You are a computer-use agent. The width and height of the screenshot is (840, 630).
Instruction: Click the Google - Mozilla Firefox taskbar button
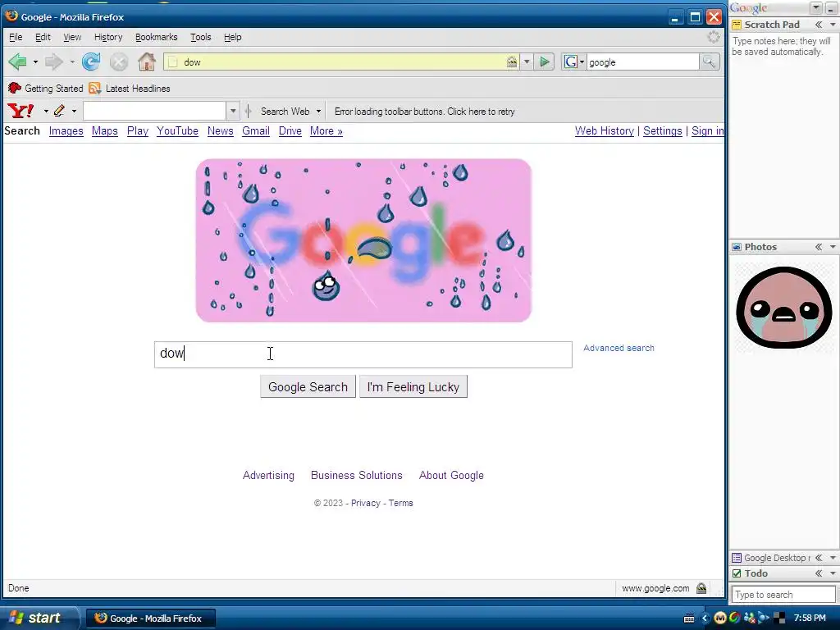[x=151, y=619]
